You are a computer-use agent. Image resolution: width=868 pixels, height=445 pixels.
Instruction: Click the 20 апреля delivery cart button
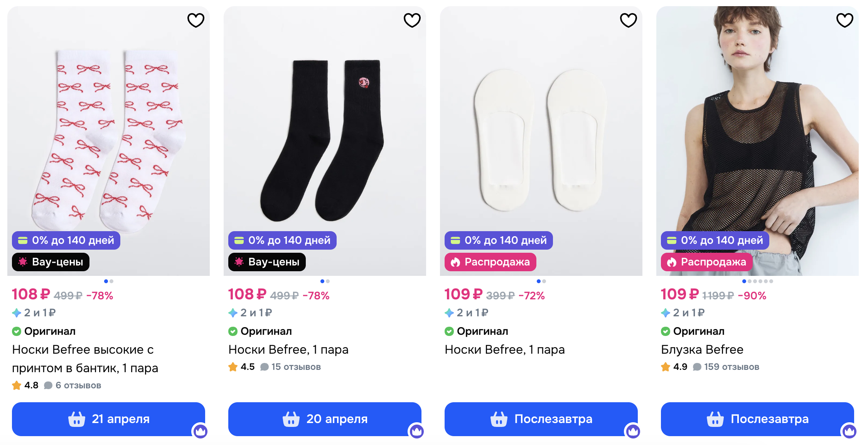(325, 419)
